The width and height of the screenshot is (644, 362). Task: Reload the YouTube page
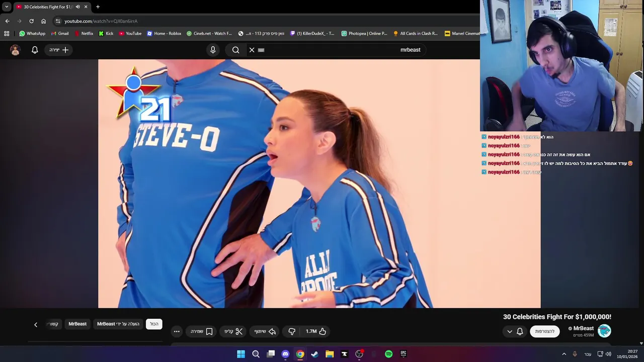pos(31,21)
